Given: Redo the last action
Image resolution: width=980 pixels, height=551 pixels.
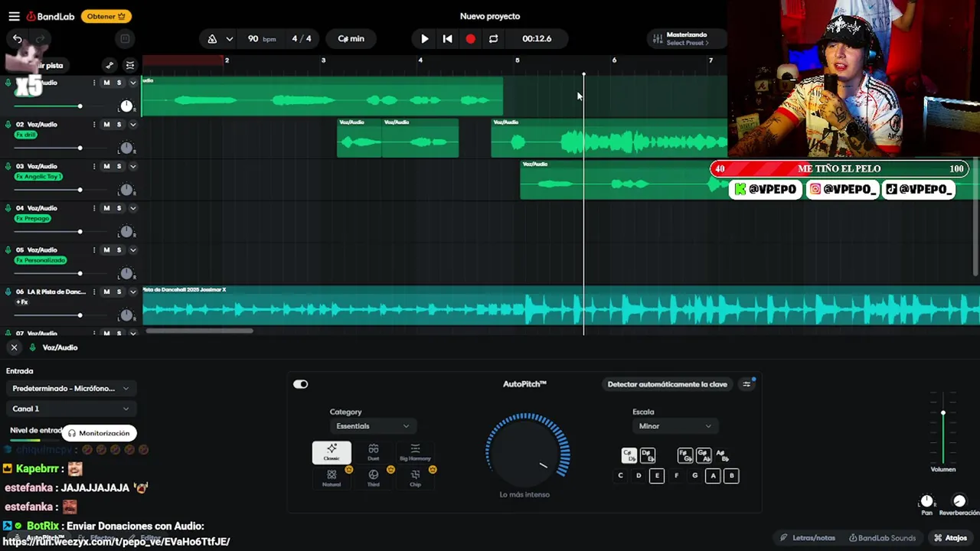Looking at the screenshot, I should [x=40, y=38].
